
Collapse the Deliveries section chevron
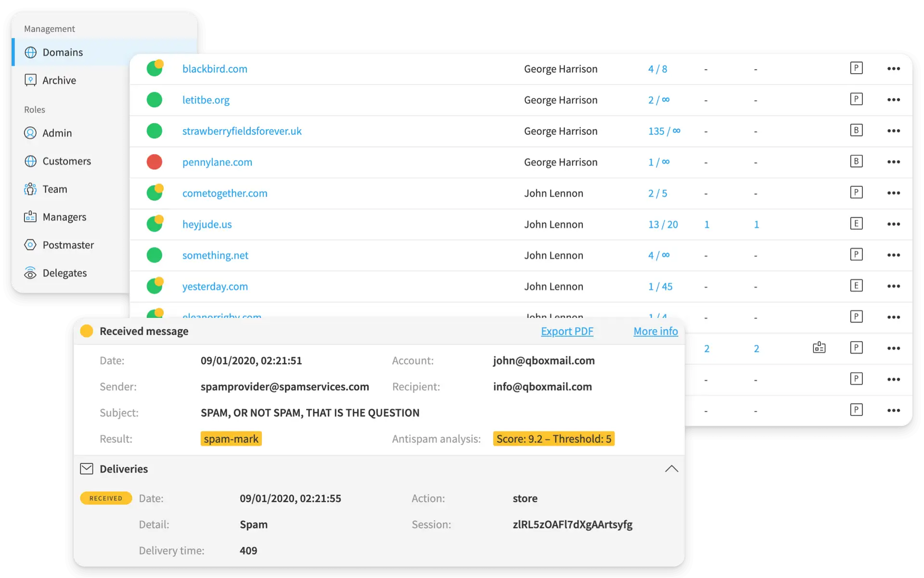pyautogui.click(x=671, y=469)
